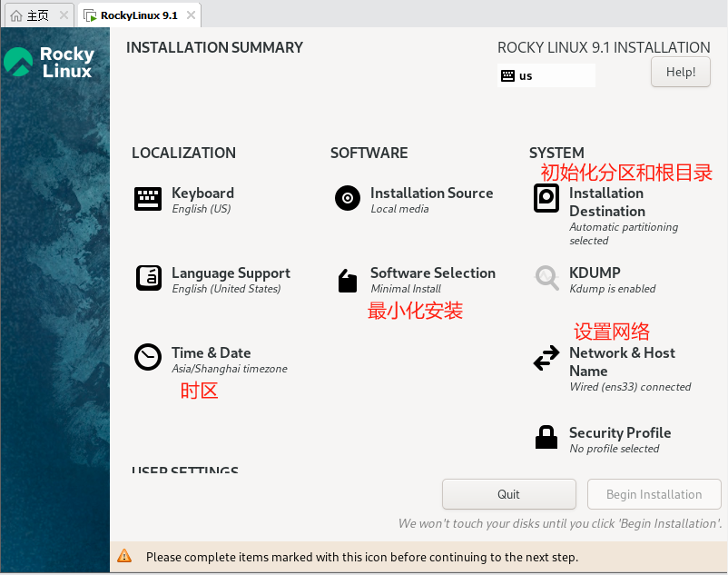Click the keyboard icon beside us layout
This screenshot has height=575, width=728.
tap(507, 75)
